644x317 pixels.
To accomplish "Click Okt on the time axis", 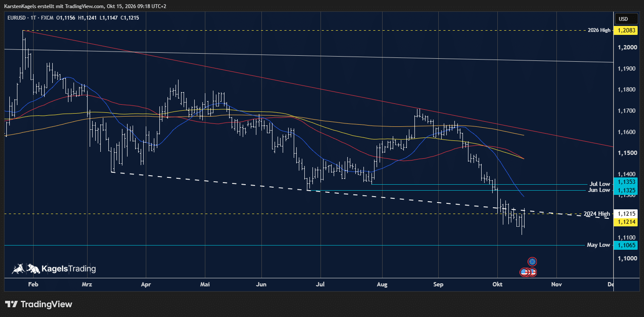I will coord(496,284).
